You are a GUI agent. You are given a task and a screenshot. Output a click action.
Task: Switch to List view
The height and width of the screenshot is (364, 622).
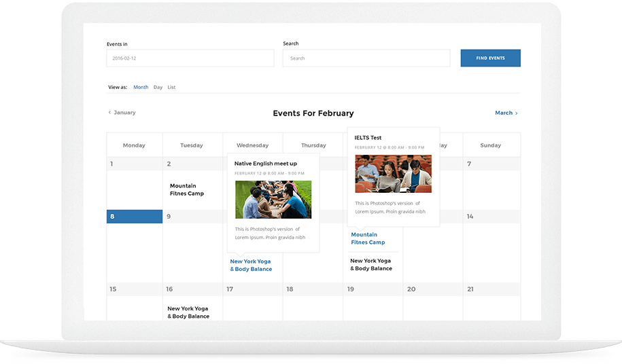click(171, 88)
